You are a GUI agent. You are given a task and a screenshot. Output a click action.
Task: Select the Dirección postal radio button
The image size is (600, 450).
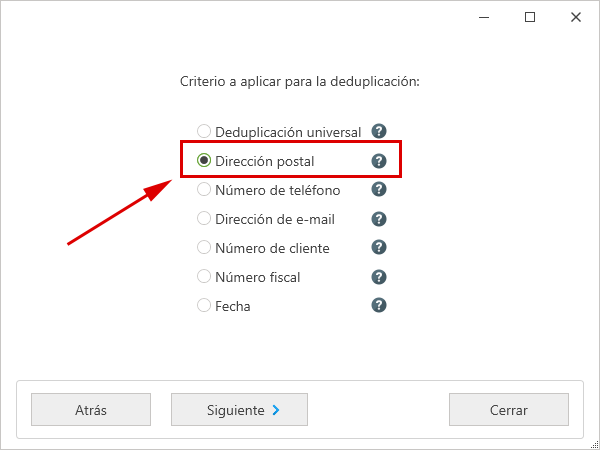click(204, 161)
